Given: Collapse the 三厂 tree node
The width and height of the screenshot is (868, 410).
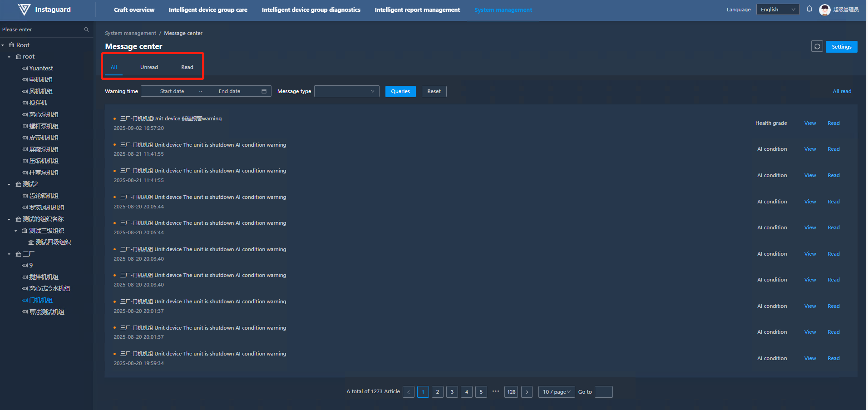Looking at the screenshot, I should click(9, 254).
